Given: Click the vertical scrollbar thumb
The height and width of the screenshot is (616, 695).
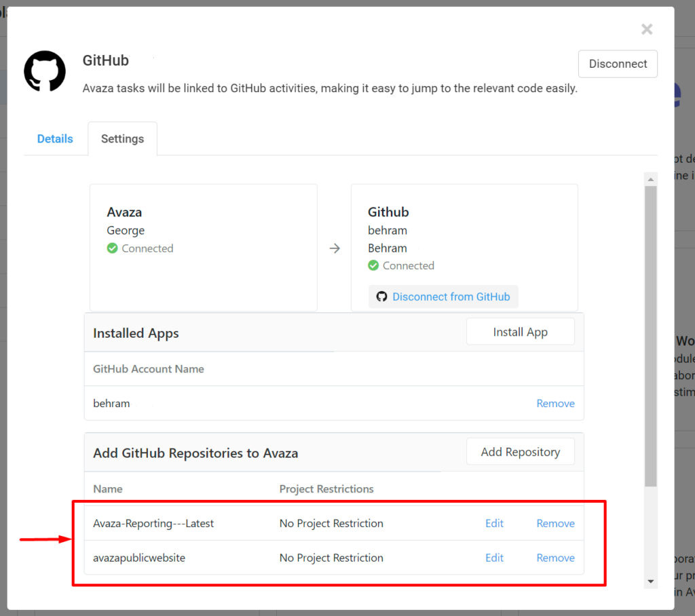Looking at the screenshot, I should pos(651,336).
